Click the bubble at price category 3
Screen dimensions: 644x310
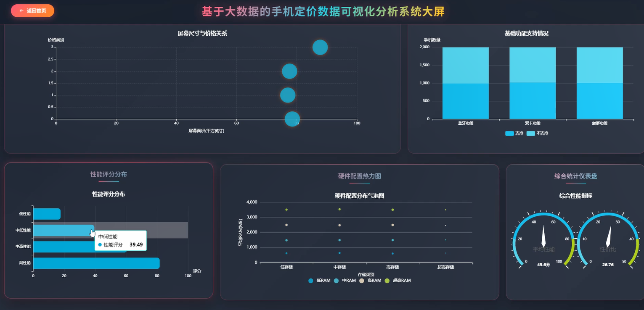click(320, 47)
